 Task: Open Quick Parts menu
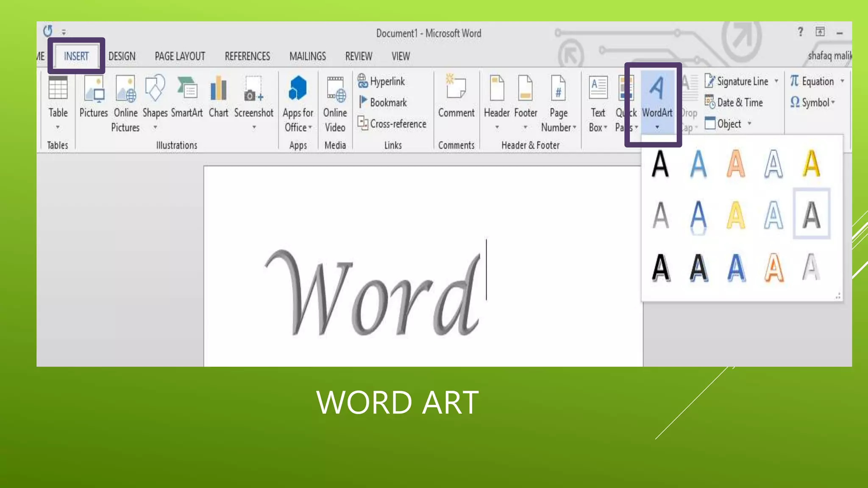tap(626, 104)
